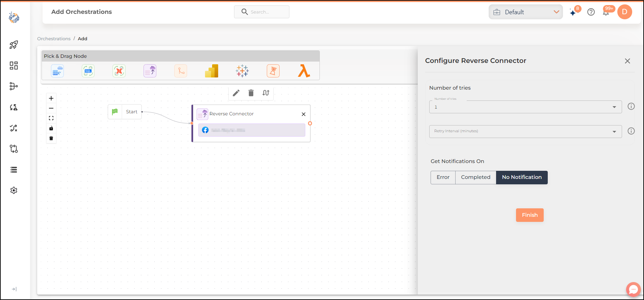
Task: Open the Default workspace dropdown
Action: pyautogui.click(x=526, y=12)
